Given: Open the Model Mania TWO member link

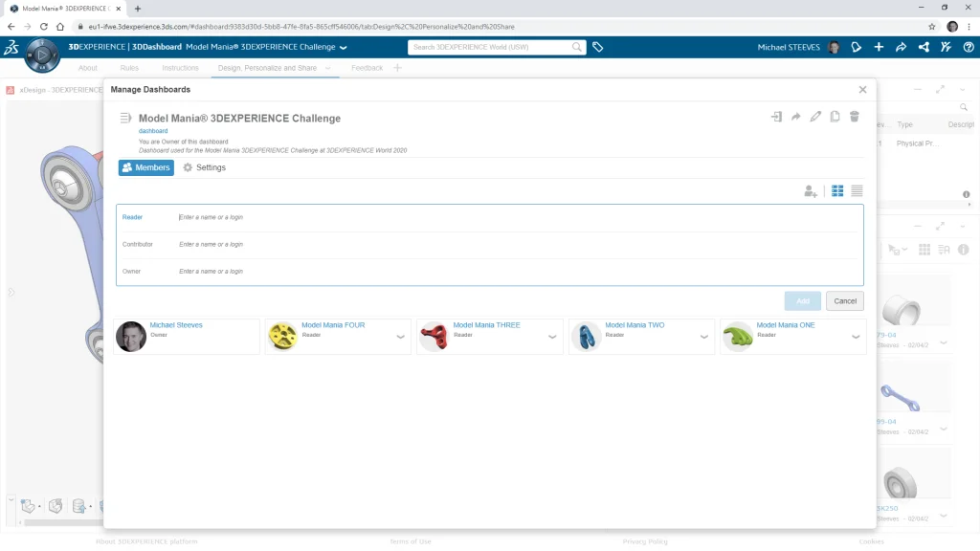Looking at the screenshot, I should (x=635, y=325).
